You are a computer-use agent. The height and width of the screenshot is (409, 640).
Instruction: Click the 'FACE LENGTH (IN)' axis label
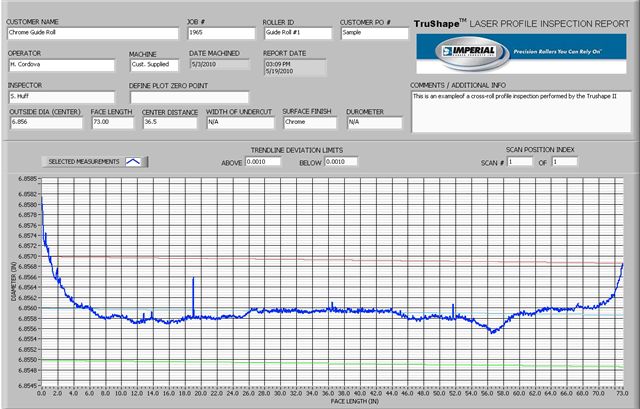click(354, 402)
